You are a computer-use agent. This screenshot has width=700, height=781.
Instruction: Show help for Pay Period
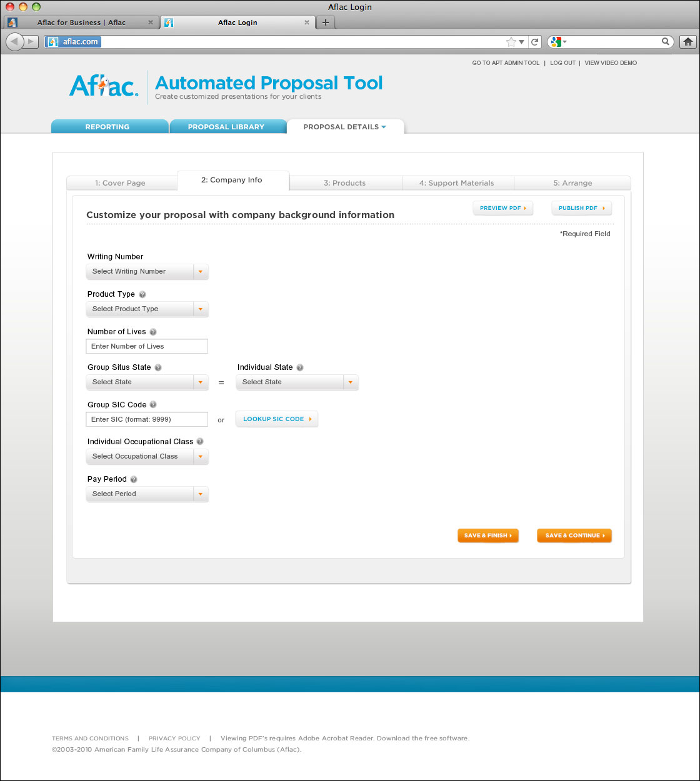point(134,479)
